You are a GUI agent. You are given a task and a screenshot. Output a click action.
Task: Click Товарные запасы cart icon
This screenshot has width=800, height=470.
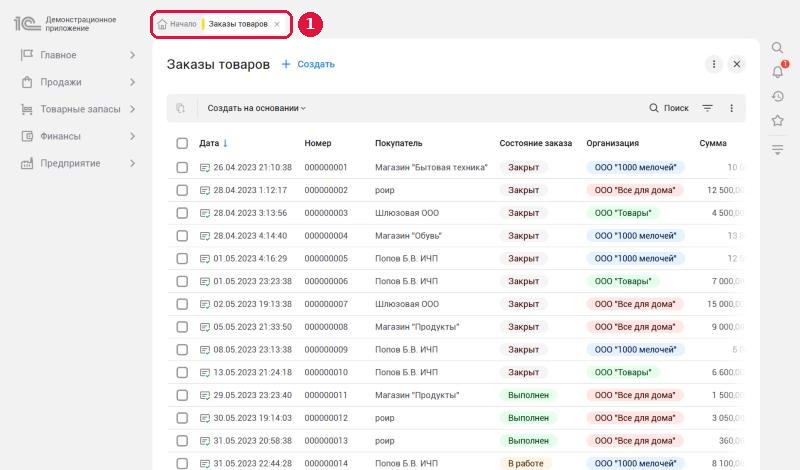point(27,109)
